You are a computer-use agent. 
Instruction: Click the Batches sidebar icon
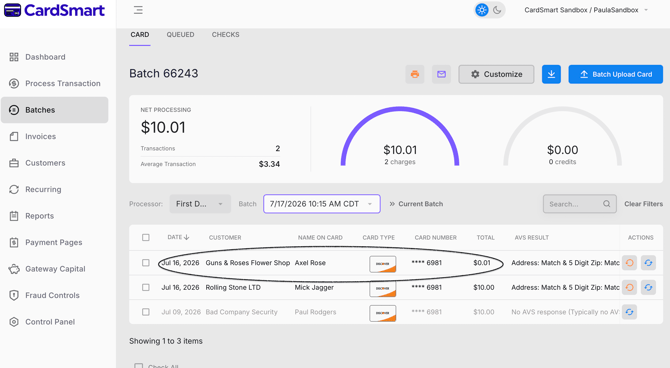tap(14, 110)
